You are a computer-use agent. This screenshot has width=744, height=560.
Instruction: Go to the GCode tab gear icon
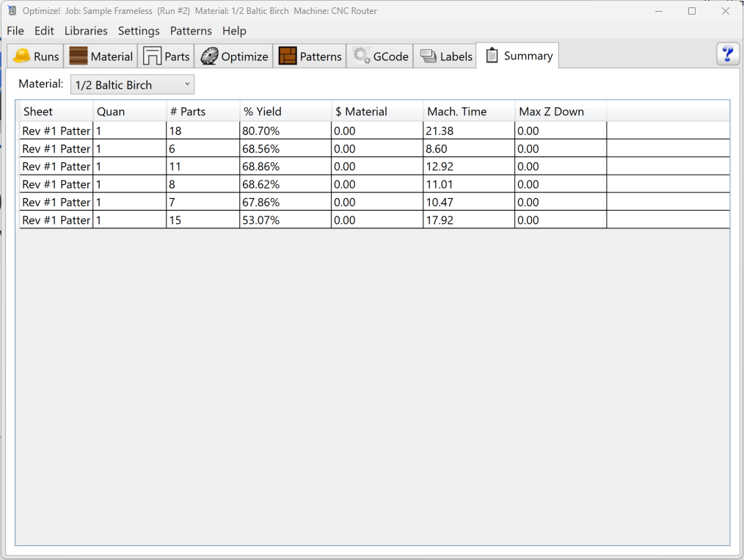tap(361, 57)
